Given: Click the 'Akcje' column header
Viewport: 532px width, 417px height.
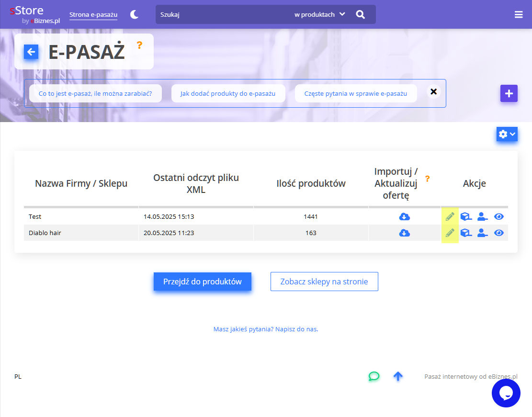Looking at the screenshot, I should [475, 183].
